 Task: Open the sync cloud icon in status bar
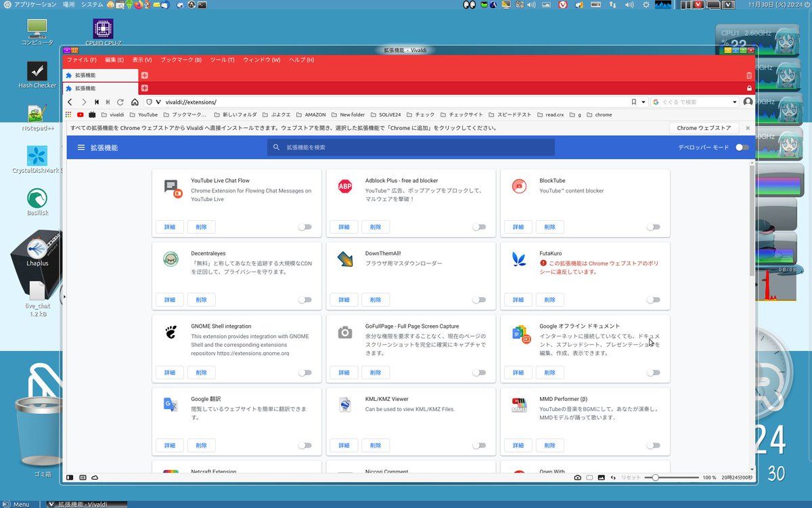click(x=95, y=478)
